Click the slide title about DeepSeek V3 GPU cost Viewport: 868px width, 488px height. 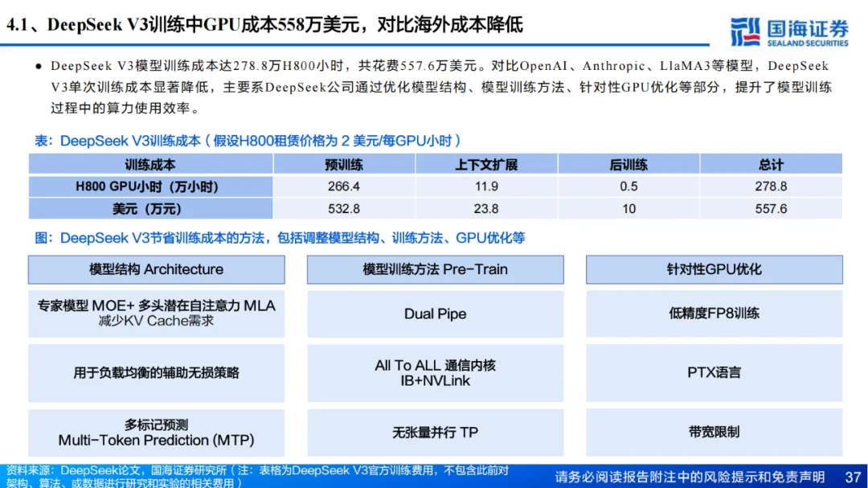[264, 25]
